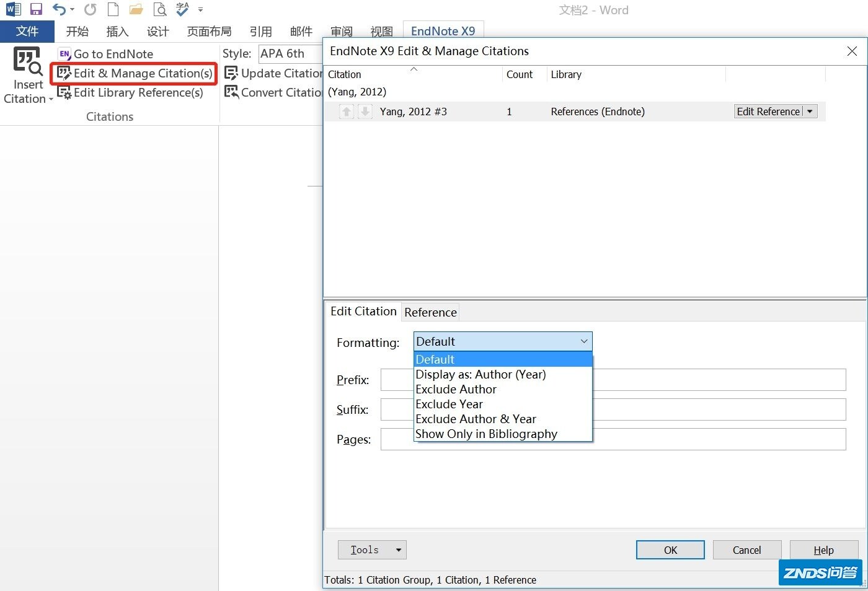Switch to the 设计 ribbon tab
868x591 pixels.
coord(157,31)
